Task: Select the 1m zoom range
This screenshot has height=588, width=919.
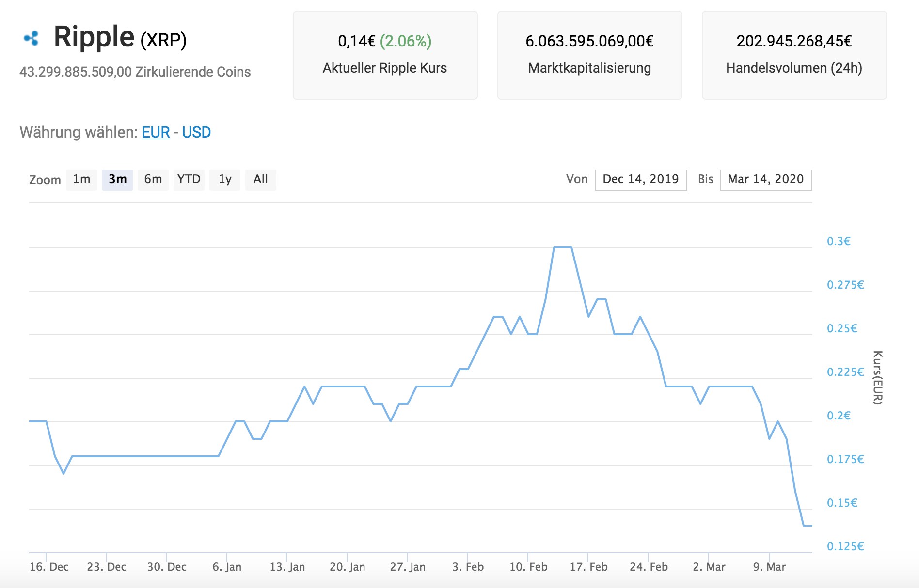Action: tap(81, 180)
